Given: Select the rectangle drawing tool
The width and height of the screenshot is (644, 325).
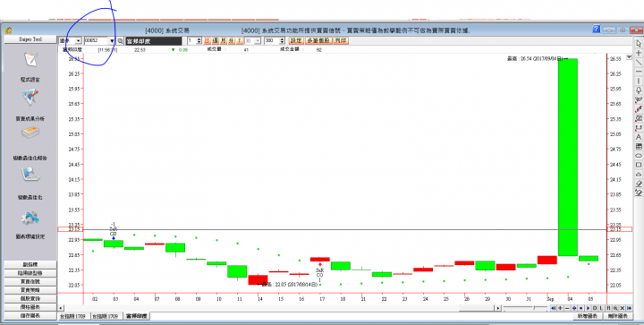Looking at the screenshot, I should pos(639,165).
